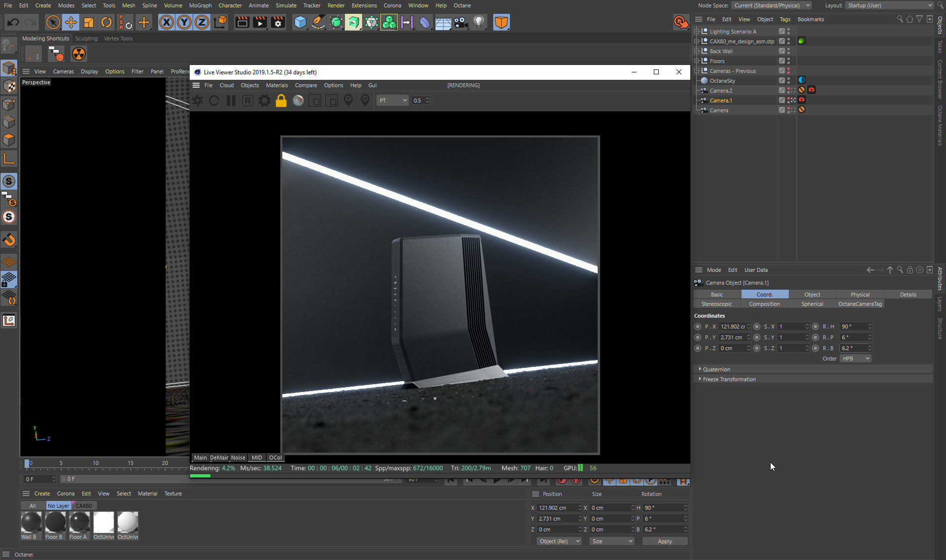This screenshot has height=560, width=946.
Task: Toggle the Z axis lock
Action: 202,22
